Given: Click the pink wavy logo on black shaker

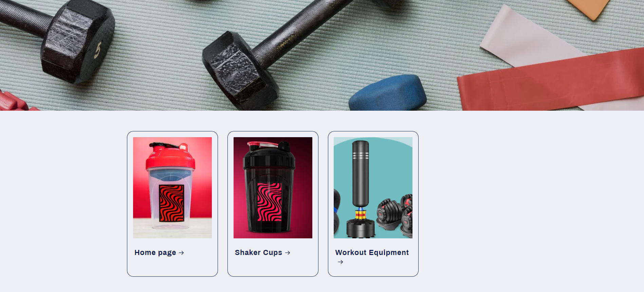Looking at the screenshot, I should coord(270,202).
